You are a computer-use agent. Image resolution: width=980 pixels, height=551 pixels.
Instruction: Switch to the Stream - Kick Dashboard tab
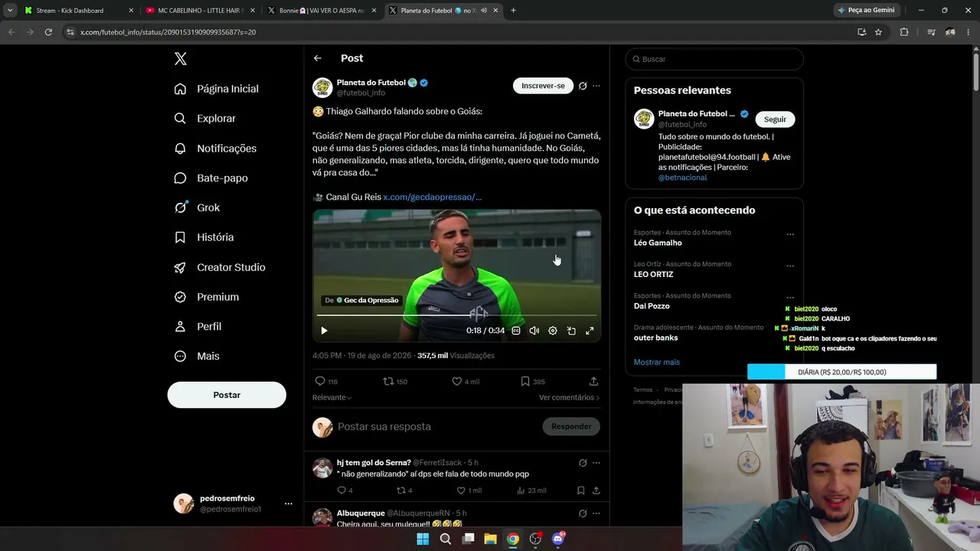coord(79,11)
